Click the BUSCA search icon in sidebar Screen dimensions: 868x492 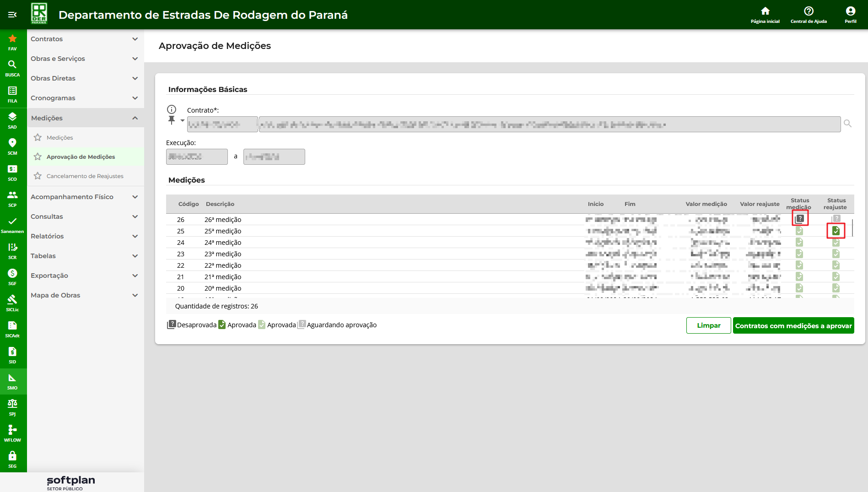(x=12, y=65)
